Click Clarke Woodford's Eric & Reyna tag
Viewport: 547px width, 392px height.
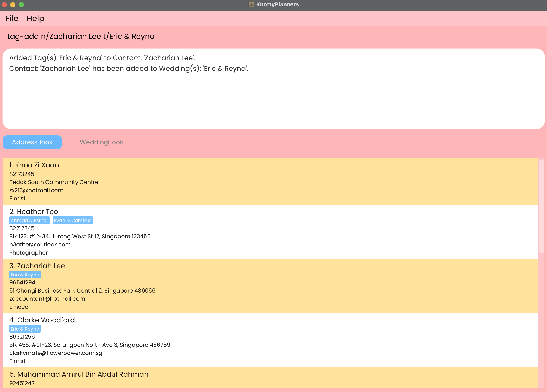click(25, 329)
